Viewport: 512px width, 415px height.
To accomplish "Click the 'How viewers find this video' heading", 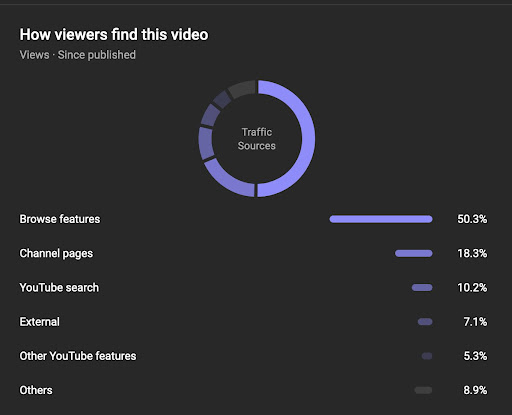I will [114, 35].
